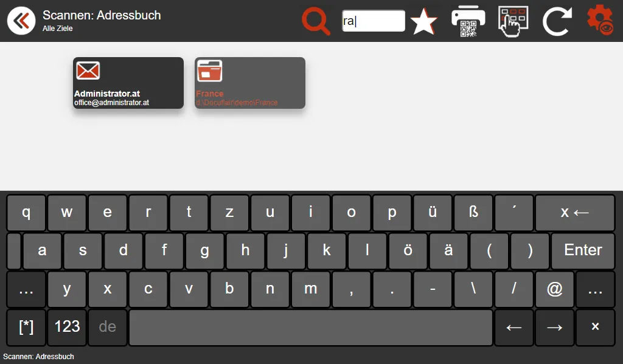The height and width of the screenshot is (364, 623).
Task: Click the search text field containing 'ra'
Action: 374,21
